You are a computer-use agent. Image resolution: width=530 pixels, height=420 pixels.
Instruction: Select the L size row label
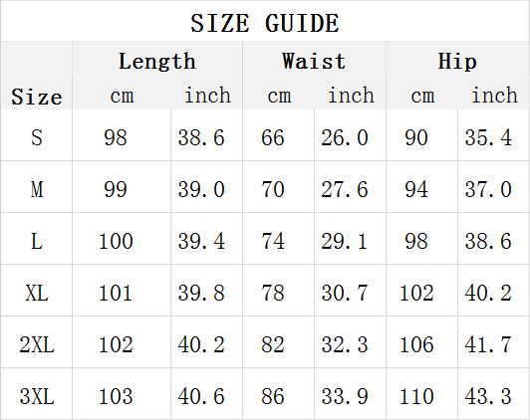tap(37, 241)
